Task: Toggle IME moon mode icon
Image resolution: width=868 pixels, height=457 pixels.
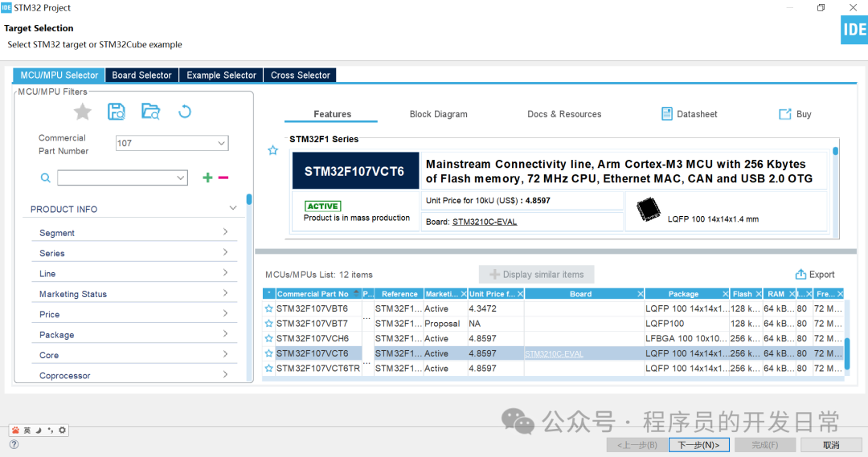Action: [x=39, y=430]
